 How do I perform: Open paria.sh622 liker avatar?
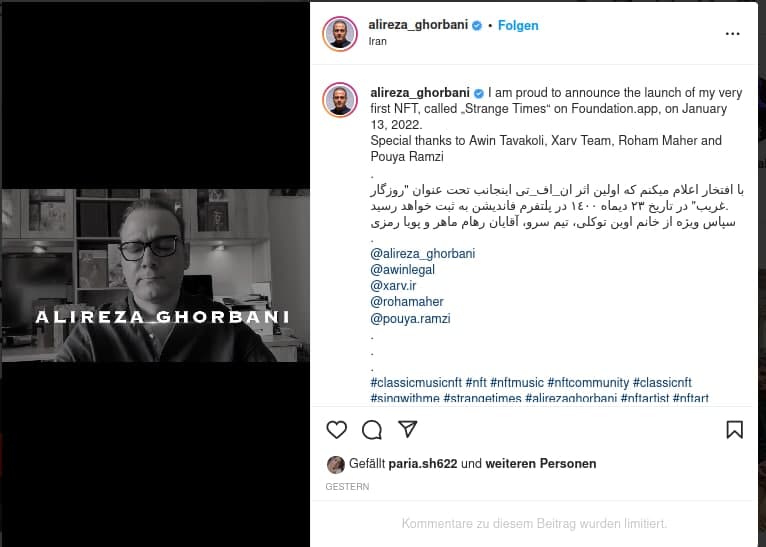336,464
